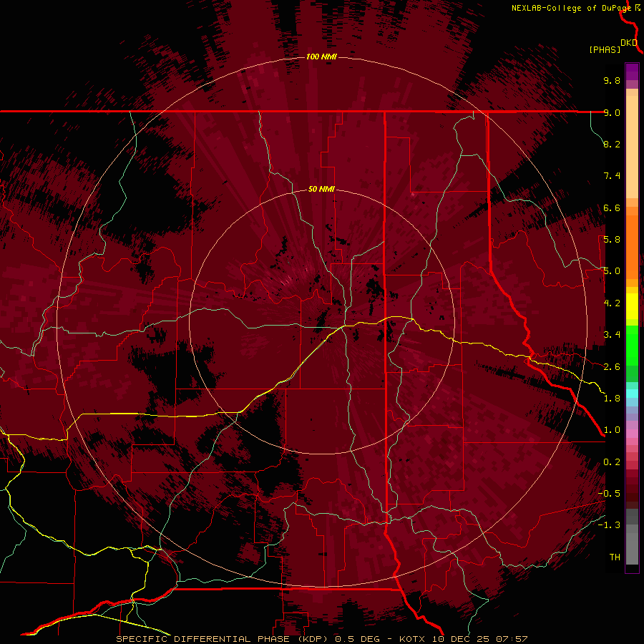Click the 6.6 scale label

point(612,208)
